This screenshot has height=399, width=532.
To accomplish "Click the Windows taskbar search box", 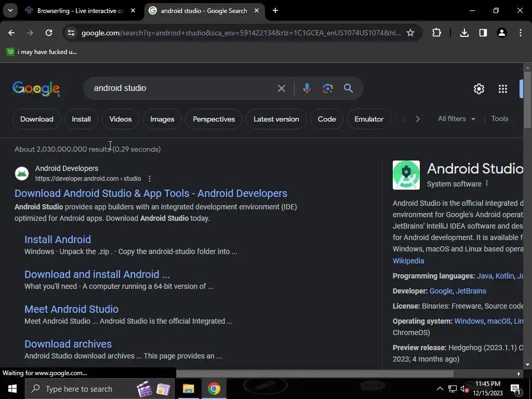I will (x=100, y=389).
